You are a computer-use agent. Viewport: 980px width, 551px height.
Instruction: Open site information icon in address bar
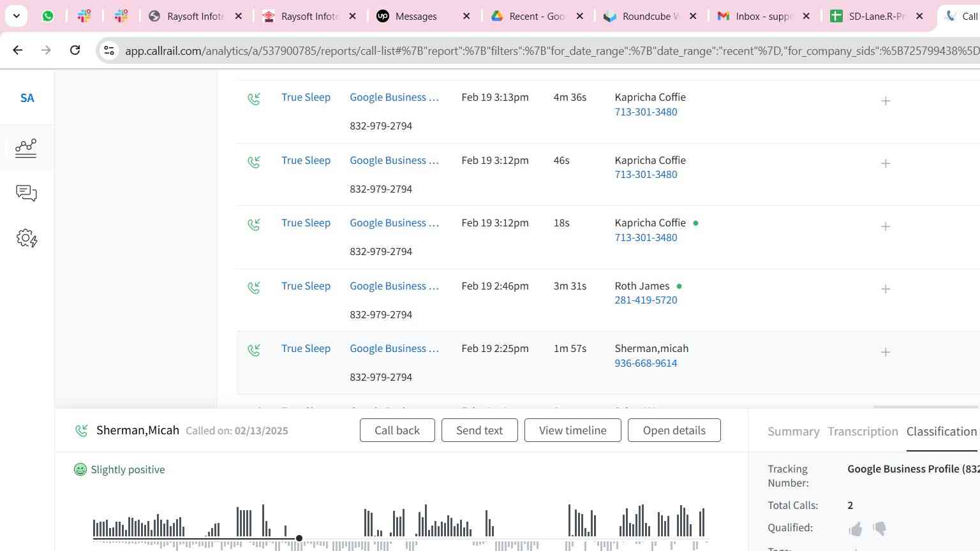[x=109, y=50]
